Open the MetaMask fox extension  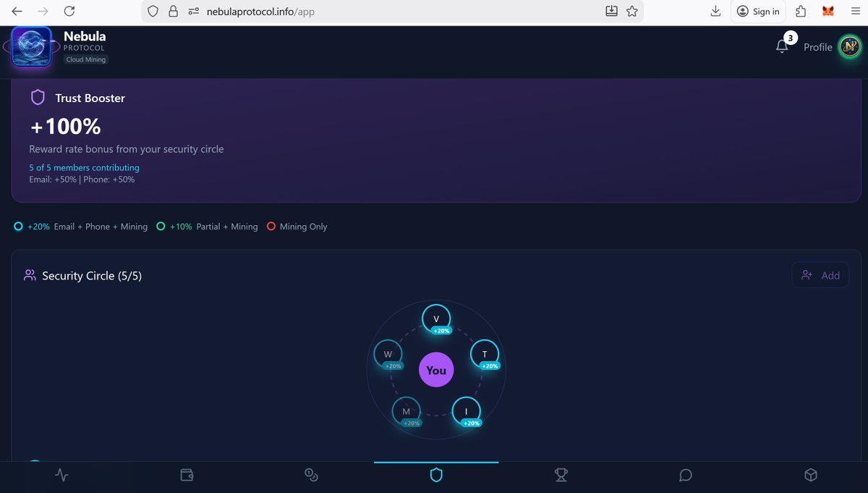point(828,11)
